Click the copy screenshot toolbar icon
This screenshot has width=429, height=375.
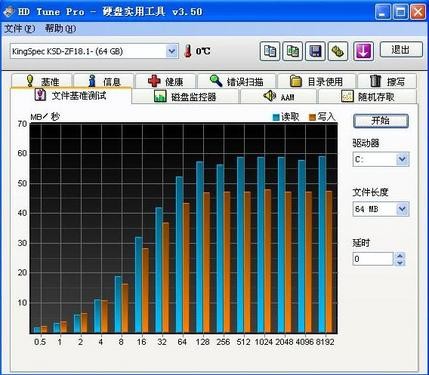(293, 51)
